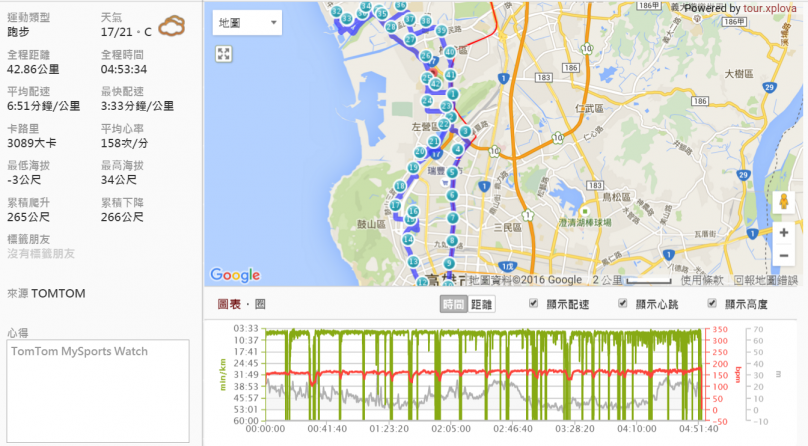Click the Street View pegman icon

tap(785, 201)
